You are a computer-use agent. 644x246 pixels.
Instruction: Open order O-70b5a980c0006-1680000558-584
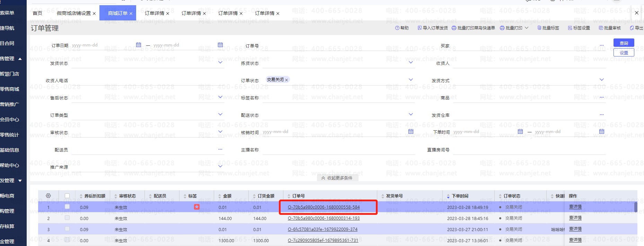[324, 207]
